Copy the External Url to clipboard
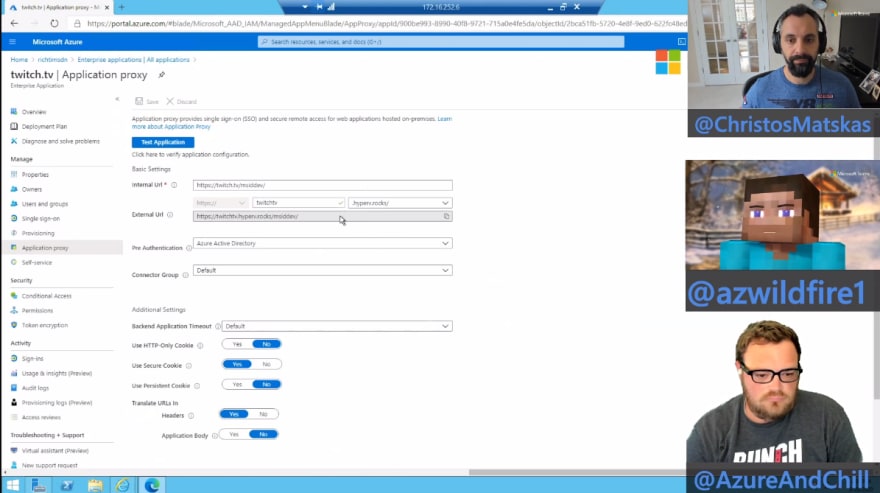 447,216
